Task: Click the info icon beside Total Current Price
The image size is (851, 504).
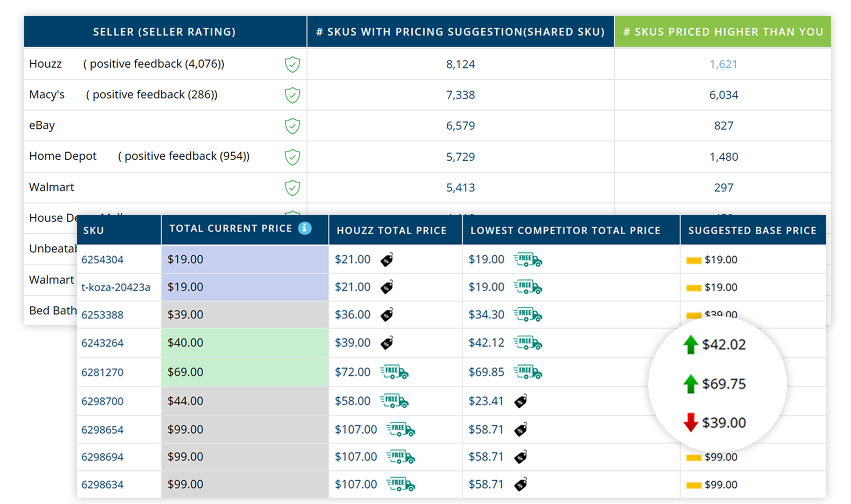Action: 305,228
